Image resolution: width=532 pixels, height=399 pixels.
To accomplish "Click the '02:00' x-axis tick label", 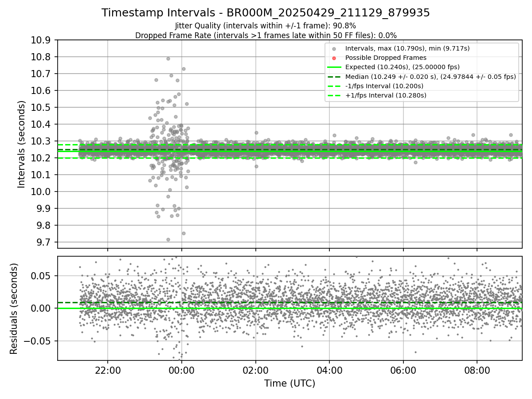I will (x=255, y=370).
